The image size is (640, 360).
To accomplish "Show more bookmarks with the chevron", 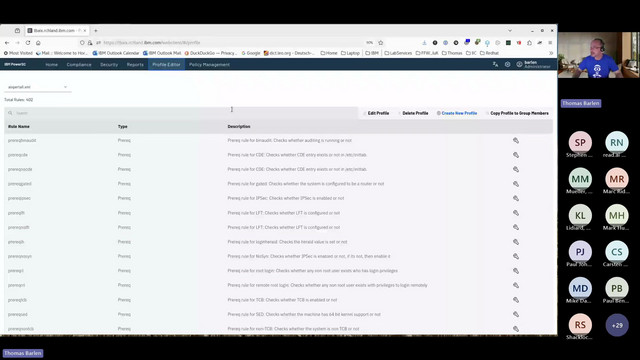I will pos(551,53).
